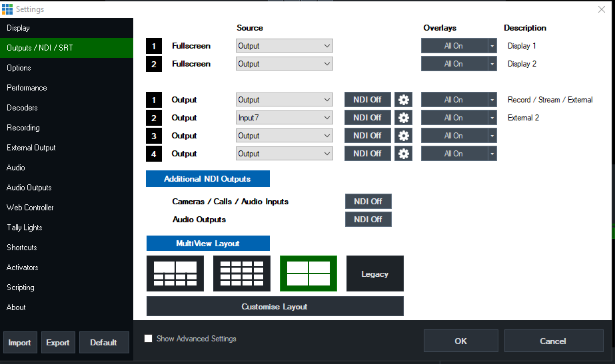615x364 pixels.
Task: Expand All On overlays for Fullscreen 2
Action: click(x=492, y=64)
